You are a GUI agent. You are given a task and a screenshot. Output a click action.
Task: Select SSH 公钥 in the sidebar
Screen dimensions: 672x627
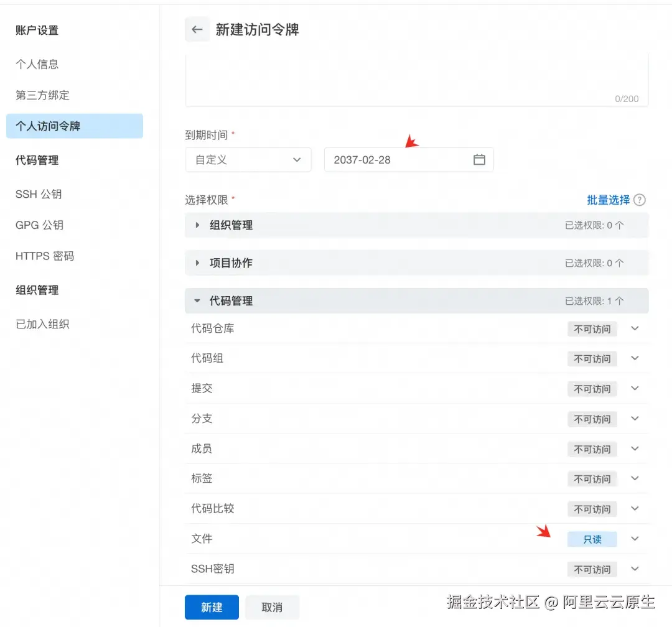39,194
